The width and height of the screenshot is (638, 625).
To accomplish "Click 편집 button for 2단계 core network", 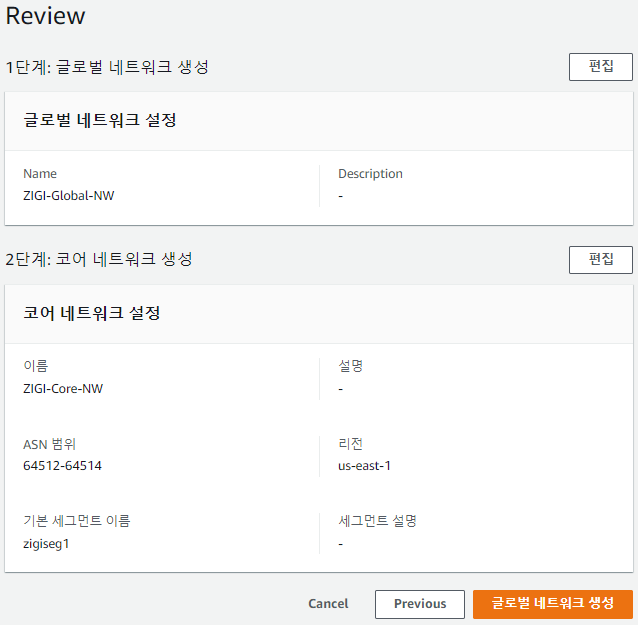I will [601, 260].
